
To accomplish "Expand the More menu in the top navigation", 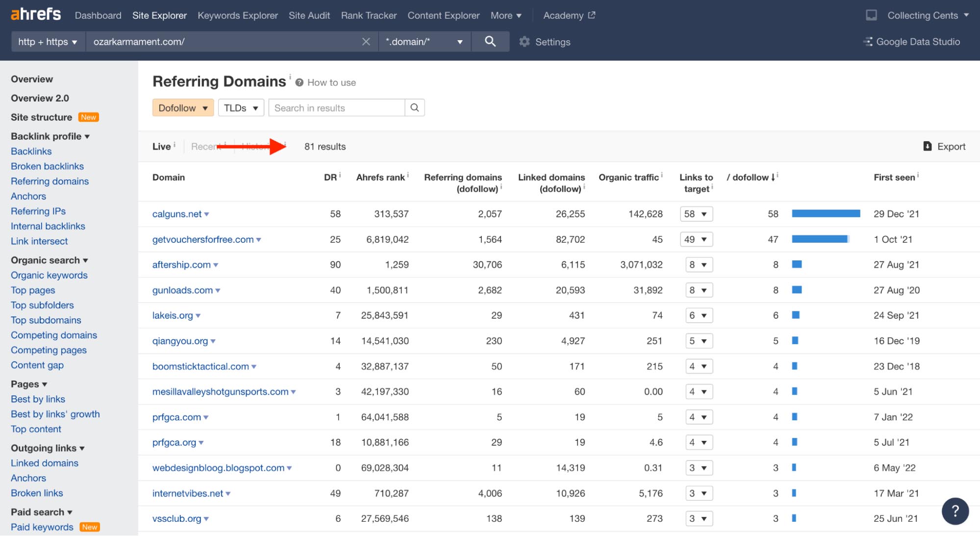I will (506, 15).
